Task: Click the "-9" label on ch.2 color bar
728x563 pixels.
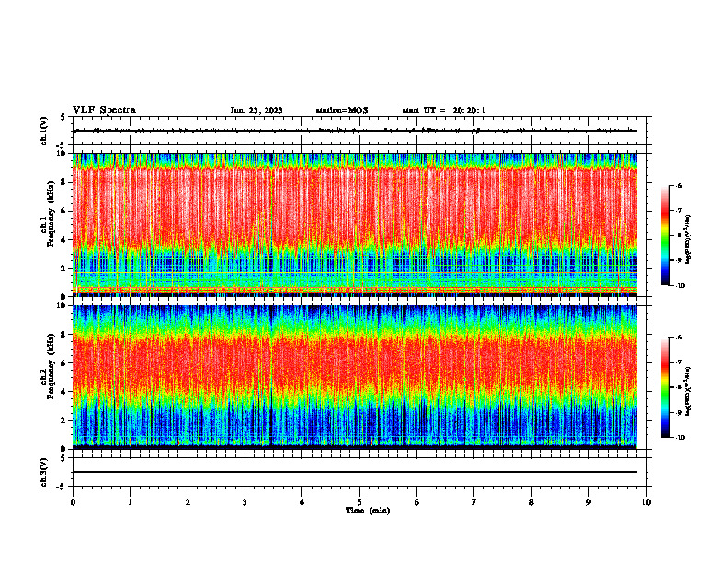Action: 678,412
